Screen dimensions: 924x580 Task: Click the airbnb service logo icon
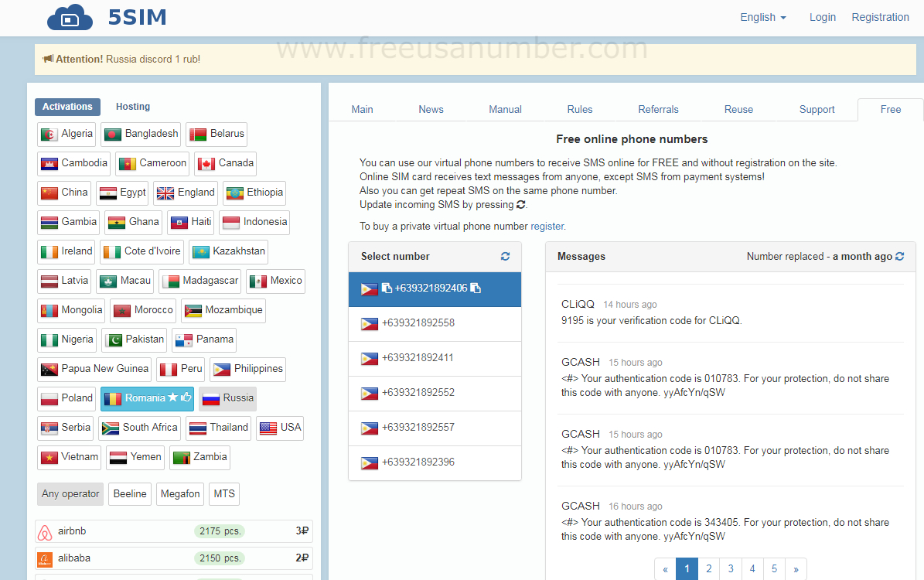point(45,532)
